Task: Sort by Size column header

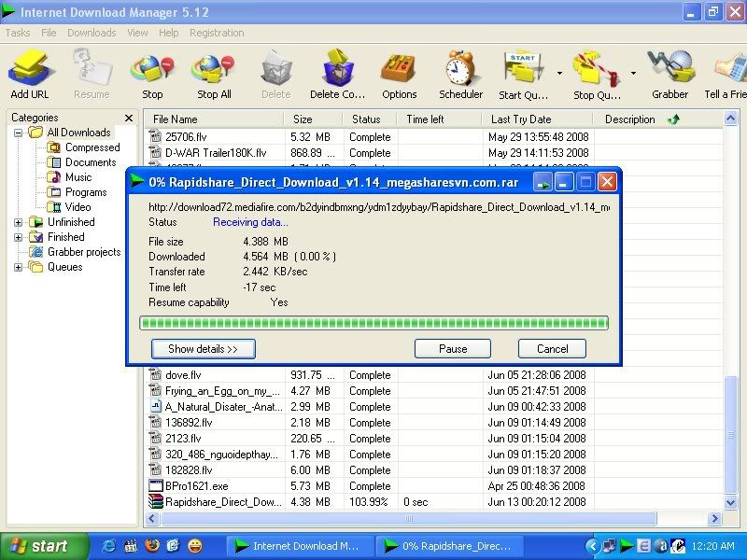Action: (x=313, y=119)
